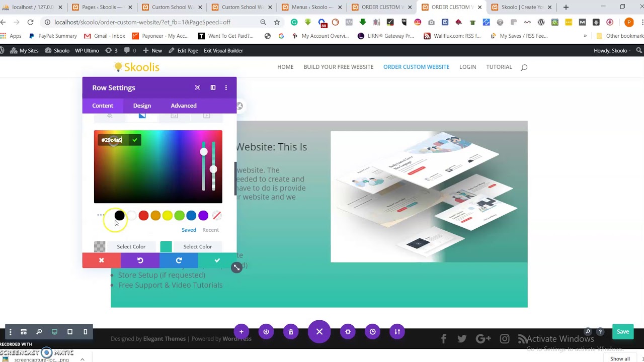Pick the orange saved color swatch

click(x=155, y=216)
